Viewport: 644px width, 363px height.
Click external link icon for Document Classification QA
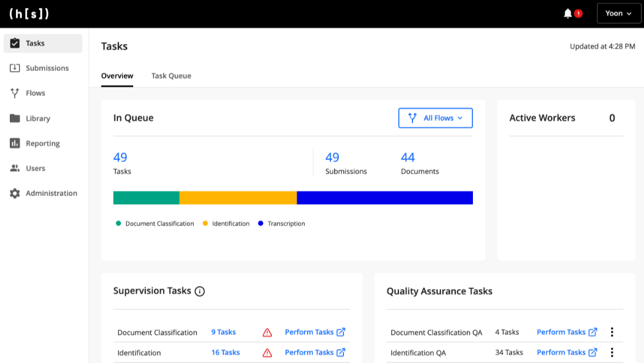click(593, 332)
